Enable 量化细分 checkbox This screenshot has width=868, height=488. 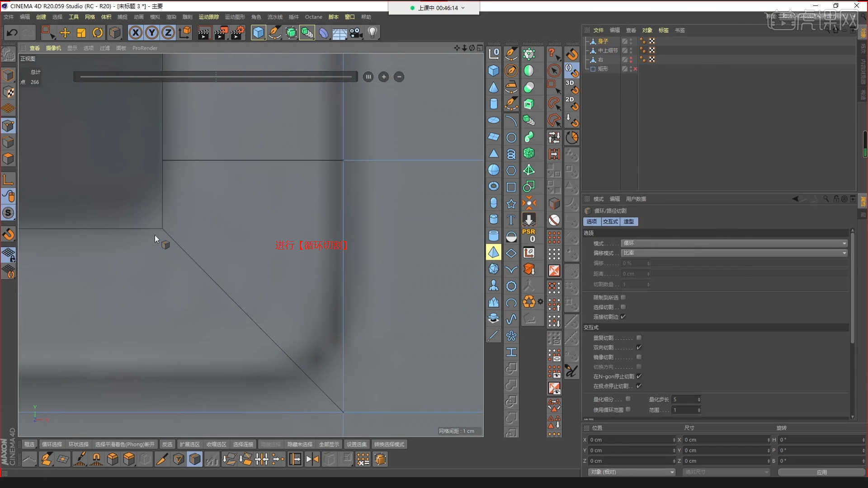coord(628,399)
